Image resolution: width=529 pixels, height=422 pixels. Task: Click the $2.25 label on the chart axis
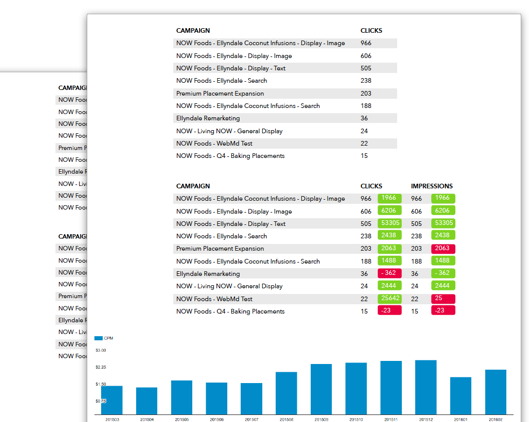pos(101,367)
